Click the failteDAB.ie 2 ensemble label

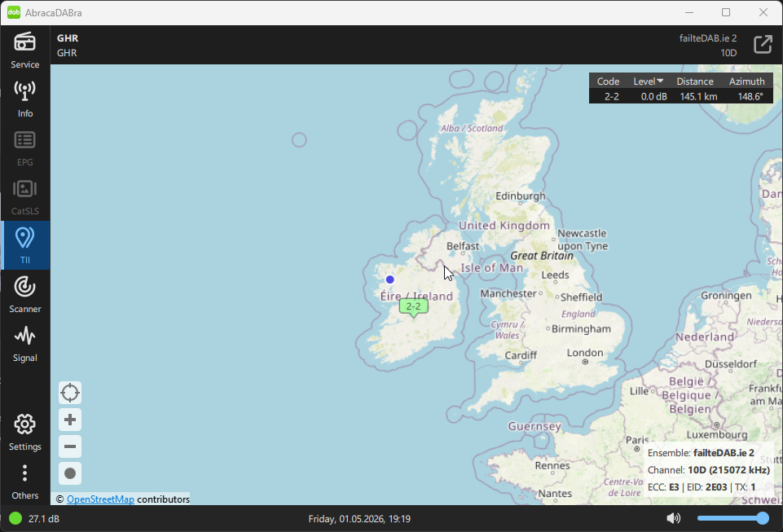tap(707, 38)
